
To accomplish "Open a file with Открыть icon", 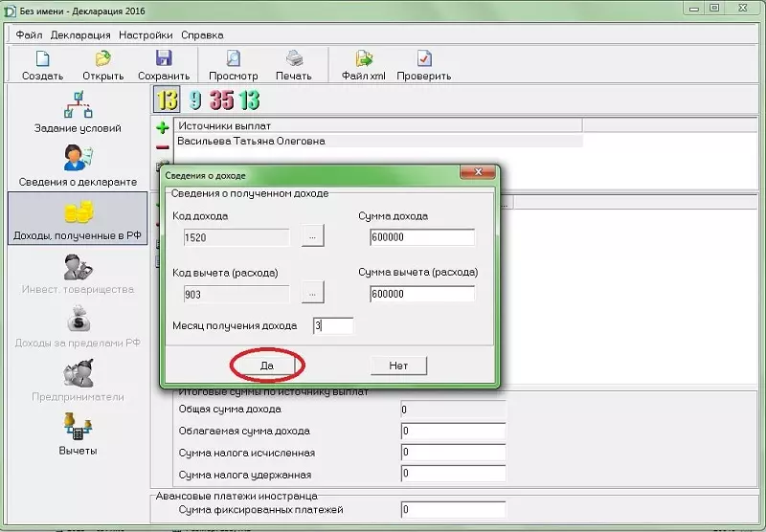I will [102, 65].
